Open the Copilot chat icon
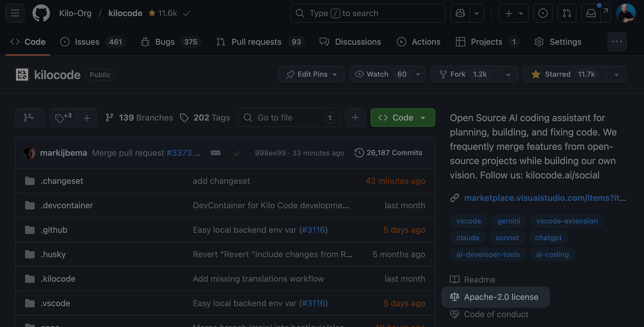 pos(460,13)
